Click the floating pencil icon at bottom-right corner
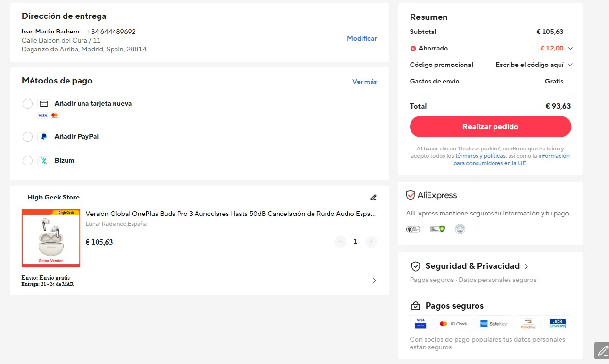The width and height of the screenshot is (609, 364). coord(602,350)
